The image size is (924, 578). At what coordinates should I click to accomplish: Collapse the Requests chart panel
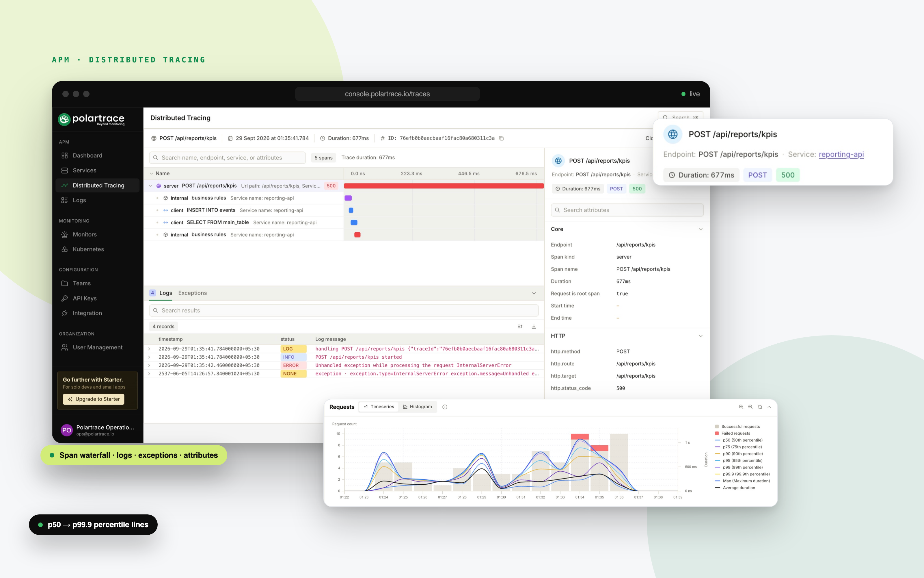point(769,407)
